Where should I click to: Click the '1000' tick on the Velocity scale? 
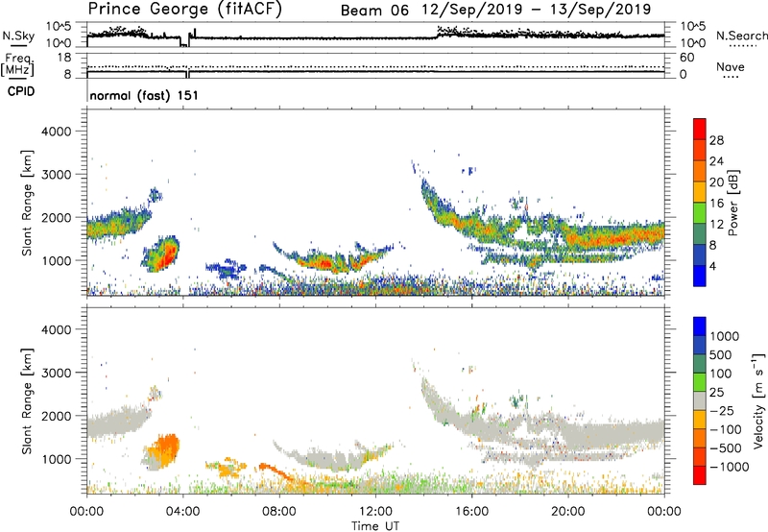725,336
